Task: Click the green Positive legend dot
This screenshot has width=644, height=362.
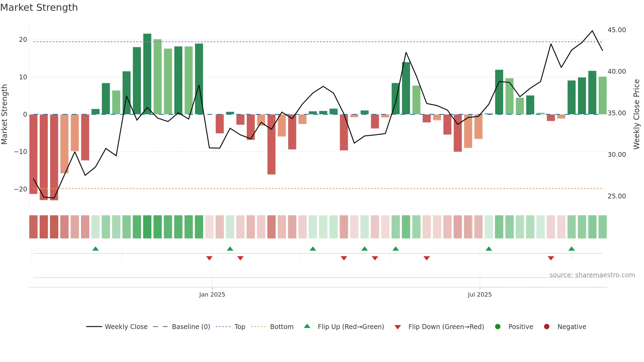Action: coord(498,327)
